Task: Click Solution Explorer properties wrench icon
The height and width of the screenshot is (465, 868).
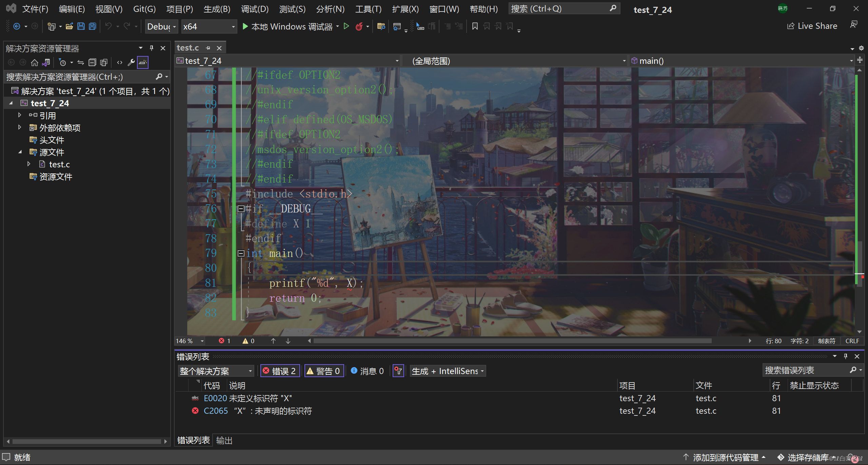Action: [131, 62]
